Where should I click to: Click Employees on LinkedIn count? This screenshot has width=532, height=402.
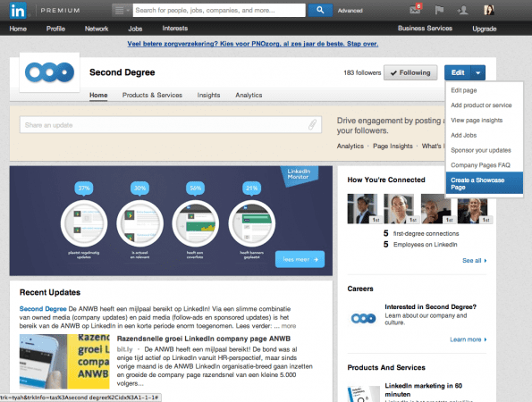point(420,245)
